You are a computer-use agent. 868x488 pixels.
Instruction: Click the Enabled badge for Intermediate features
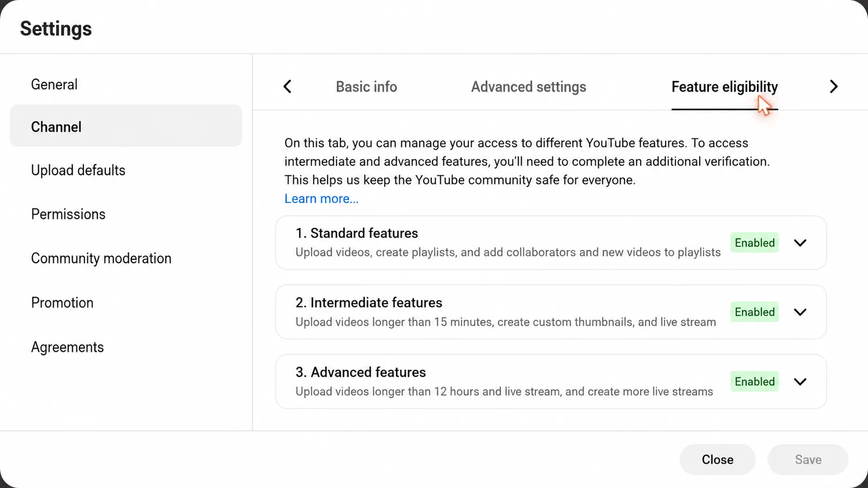755,312
